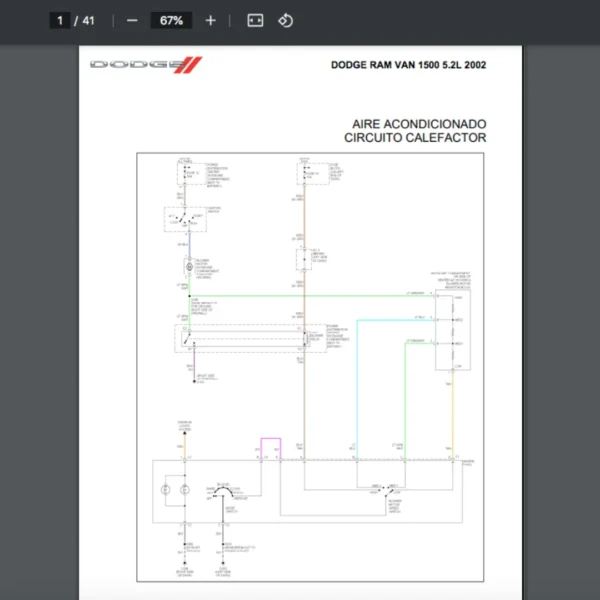Click the rotate counterclockwise icon

(285, 20)
